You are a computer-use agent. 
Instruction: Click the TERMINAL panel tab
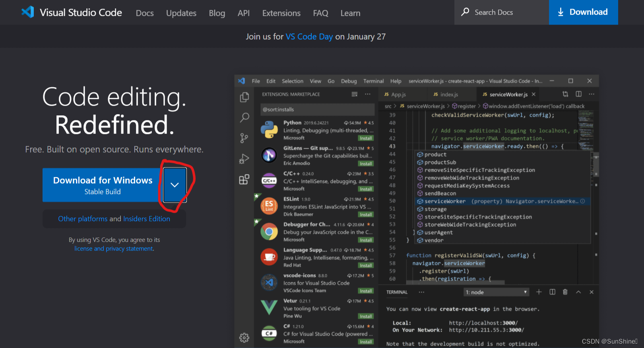click(x=397, y=292)
